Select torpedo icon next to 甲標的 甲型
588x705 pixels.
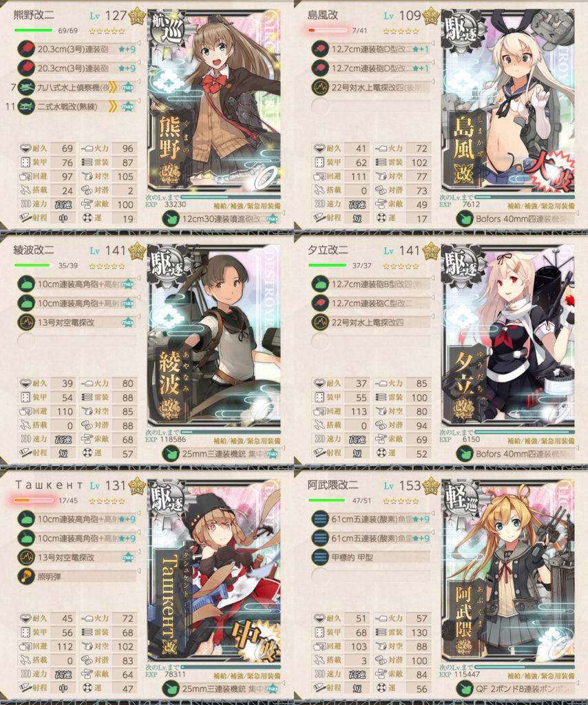[x=320, y=556]
